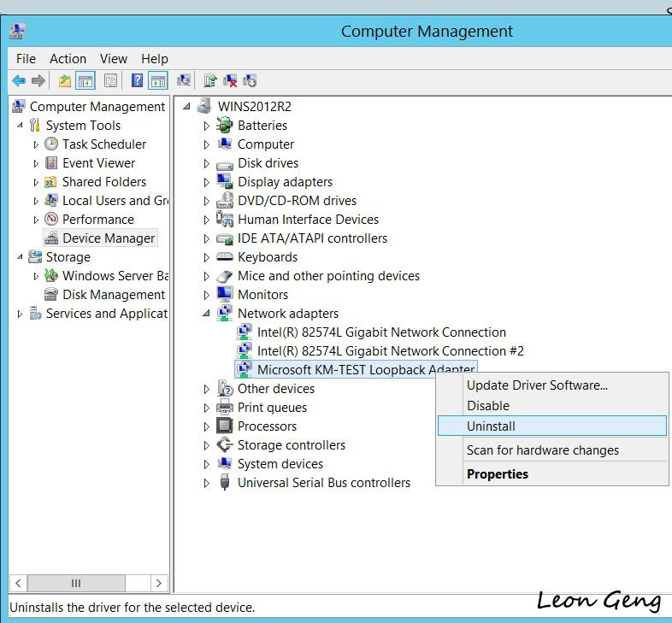Click the left pane horizontal scrollbar thumb
This screenshot has height=623, width=672.
click(76, 583)
